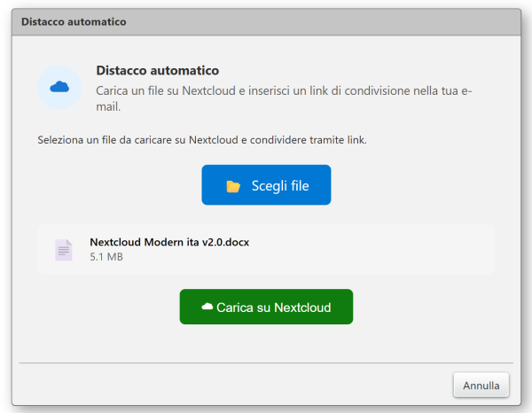Image resolution: width=532 pixels, height=413 pixels.
Task: Click the blank space left of Carica su Nextcloud
Action: 106,307
